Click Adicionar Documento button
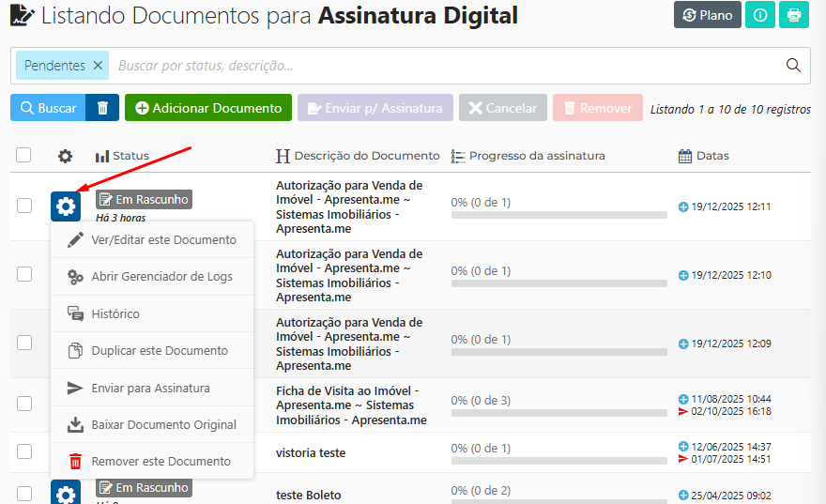This screenshot has height=504, width=826. pyautogui.click(x=208, y=108)
